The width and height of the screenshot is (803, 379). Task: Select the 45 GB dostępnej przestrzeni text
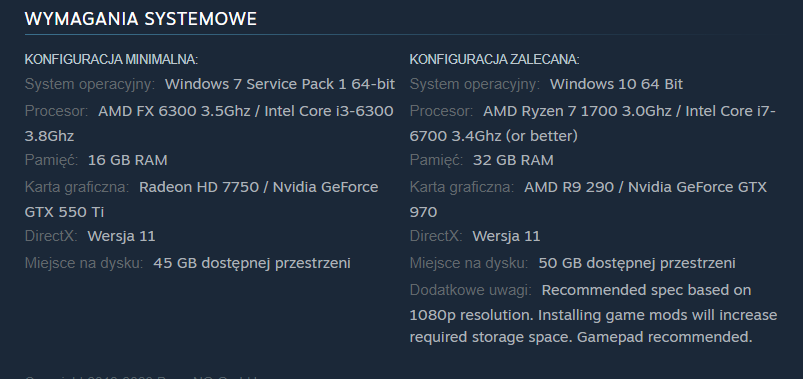(x=252, y=263)
